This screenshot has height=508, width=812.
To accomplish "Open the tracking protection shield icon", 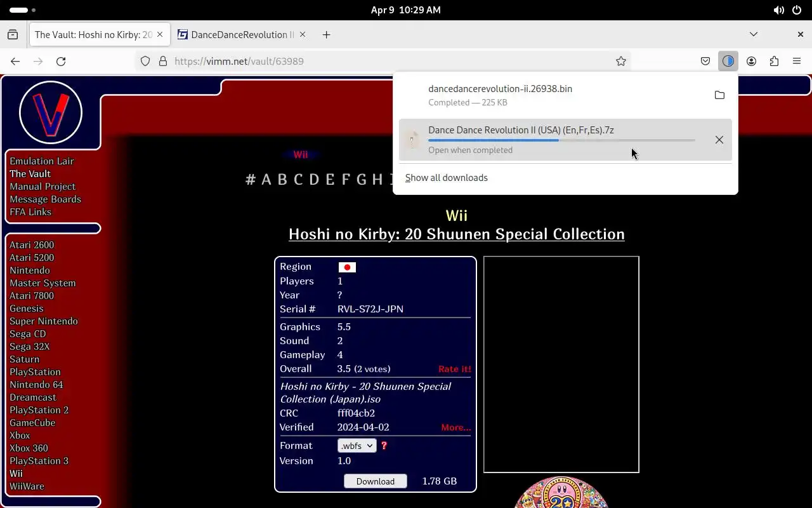I will click(145, 62).
